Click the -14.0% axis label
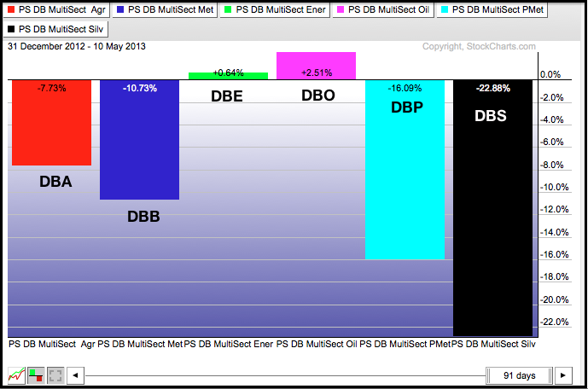Screen dimensions: 588x389 pos(554,232)
